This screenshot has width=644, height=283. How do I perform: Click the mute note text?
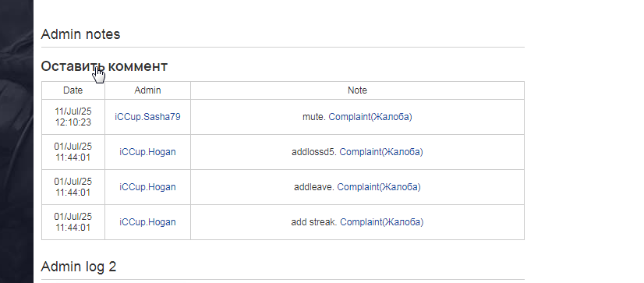[314, 117]
